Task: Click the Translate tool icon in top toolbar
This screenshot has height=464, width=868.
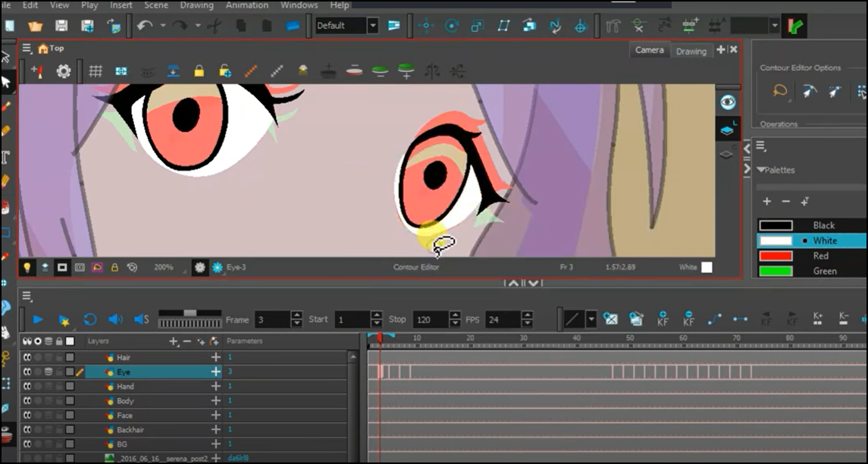Action: (x=426, y=26)
